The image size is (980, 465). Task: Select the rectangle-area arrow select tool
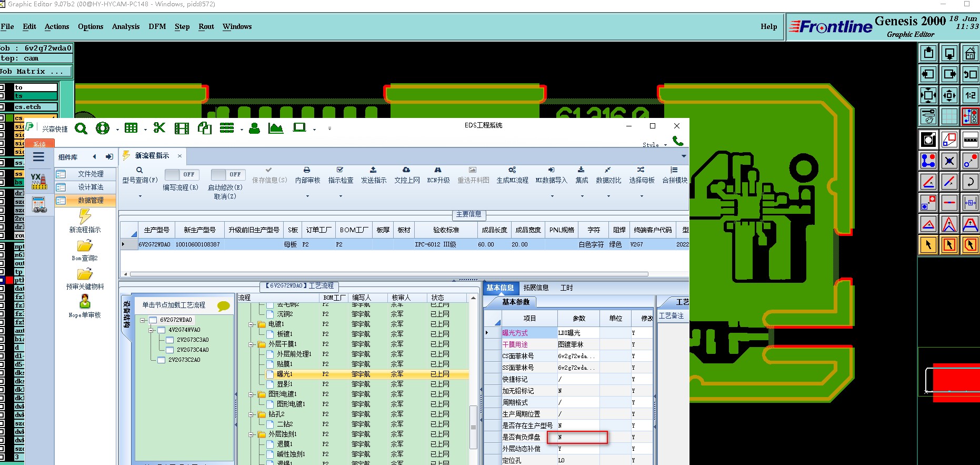(x=949, y=245)
